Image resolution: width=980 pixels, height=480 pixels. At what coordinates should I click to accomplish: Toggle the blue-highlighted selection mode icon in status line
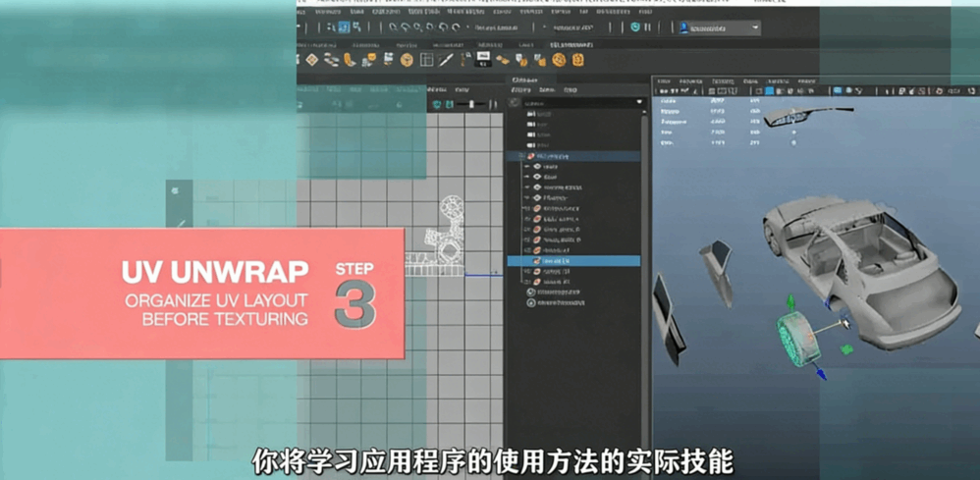click(x=344, y=27)
